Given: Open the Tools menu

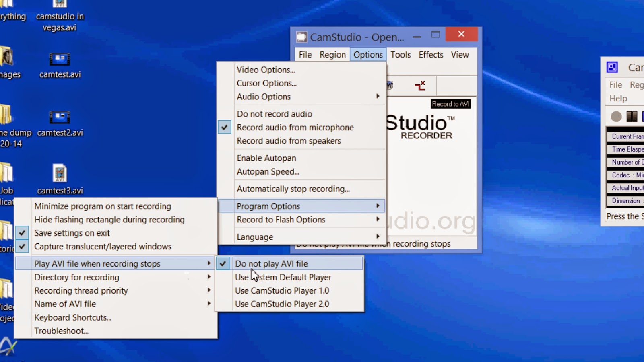Looking at the screenshot, I should point(400,55).
